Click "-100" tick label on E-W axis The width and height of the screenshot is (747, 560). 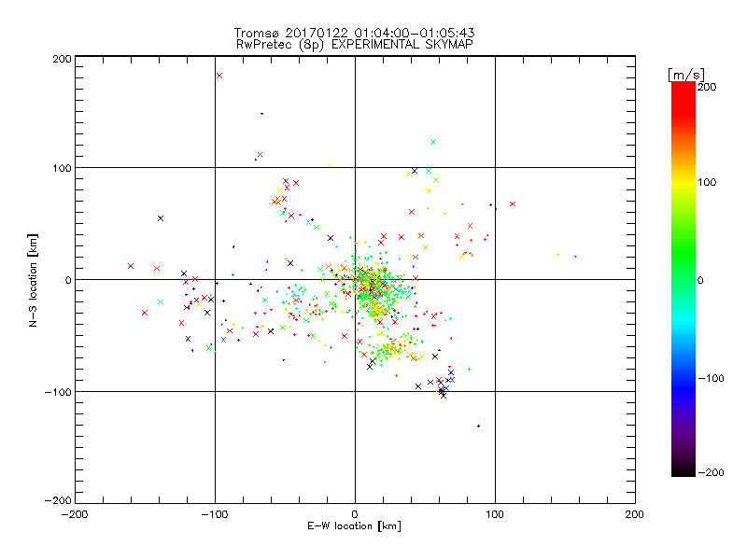[x=215, y=514]
